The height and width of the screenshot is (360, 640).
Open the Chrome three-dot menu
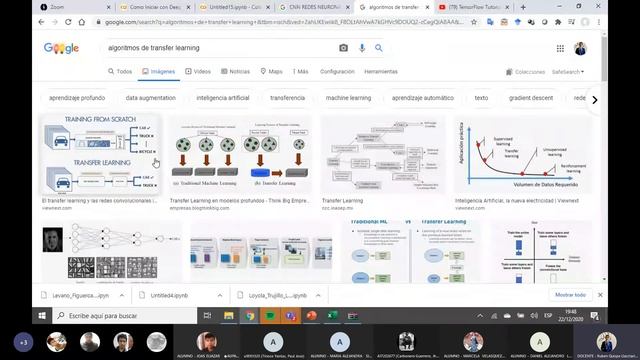point(598,22)
